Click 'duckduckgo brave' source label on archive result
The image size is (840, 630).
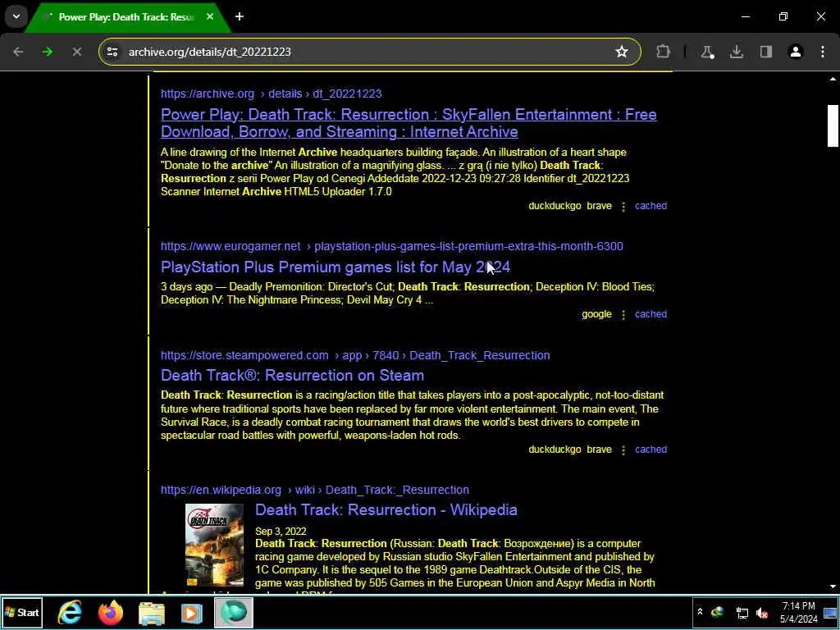(x=570, y=206)
